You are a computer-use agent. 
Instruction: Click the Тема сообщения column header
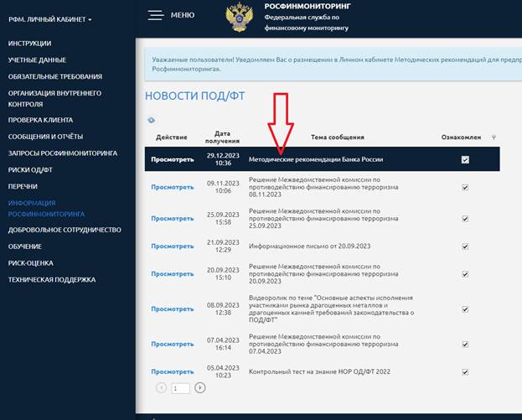337,137
